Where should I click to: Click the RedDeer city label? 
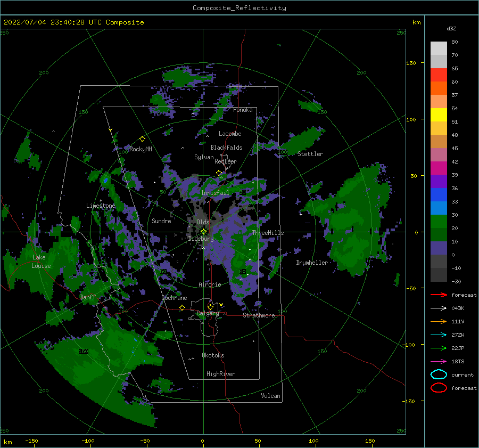[226, 161]
